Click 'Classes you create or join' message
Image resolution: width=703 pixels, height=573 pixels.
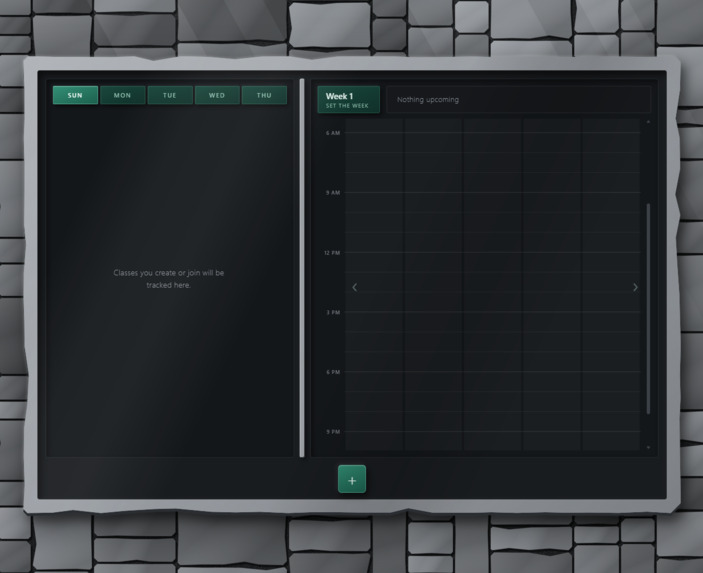pyautogui.click(x=169, y=279)
